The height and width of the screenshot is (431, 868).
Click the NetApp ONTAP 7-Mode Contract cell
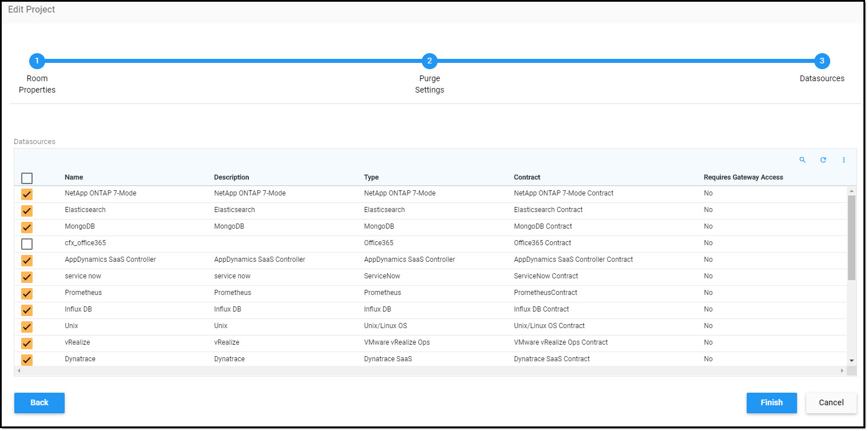pos(564,193)
